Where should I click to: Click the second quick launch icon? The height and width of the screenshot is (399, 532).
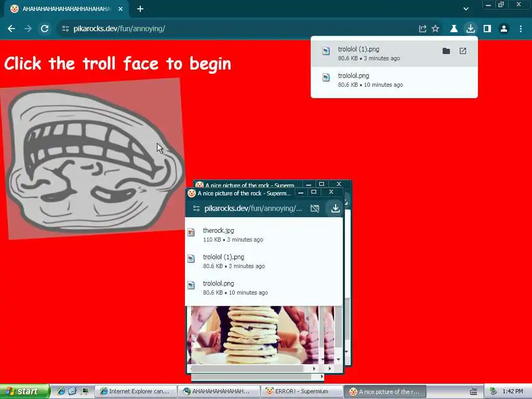(x=72, y=391)
